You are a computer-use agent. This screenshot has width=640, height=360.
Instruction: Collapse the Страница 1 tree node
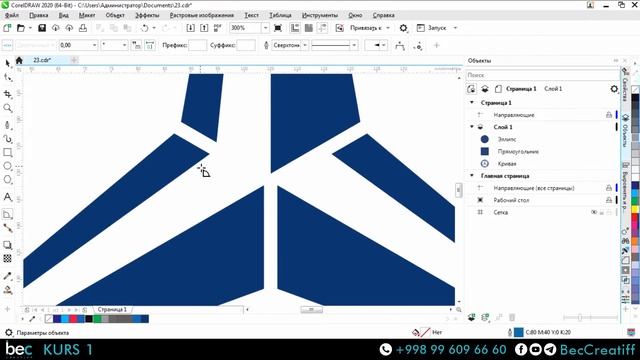pos(472,102)
